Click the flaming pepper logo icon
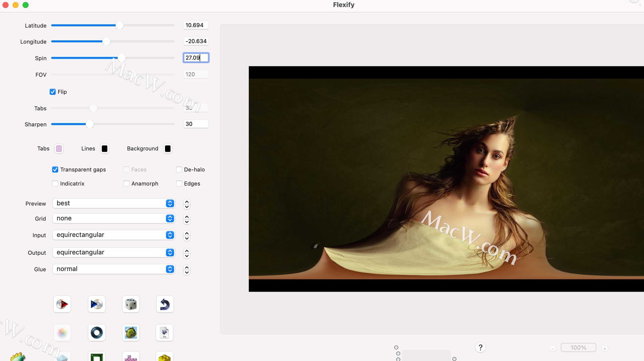The height and width of the screenshot is (361, 644). tap(18, 357)
